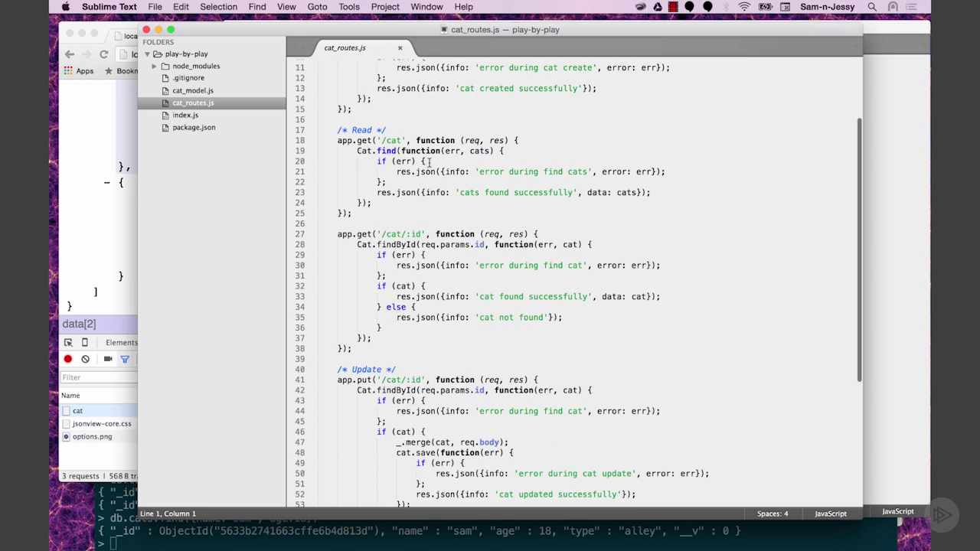
Task: Collapse the play-by-play folder
Action: (147, 54)
